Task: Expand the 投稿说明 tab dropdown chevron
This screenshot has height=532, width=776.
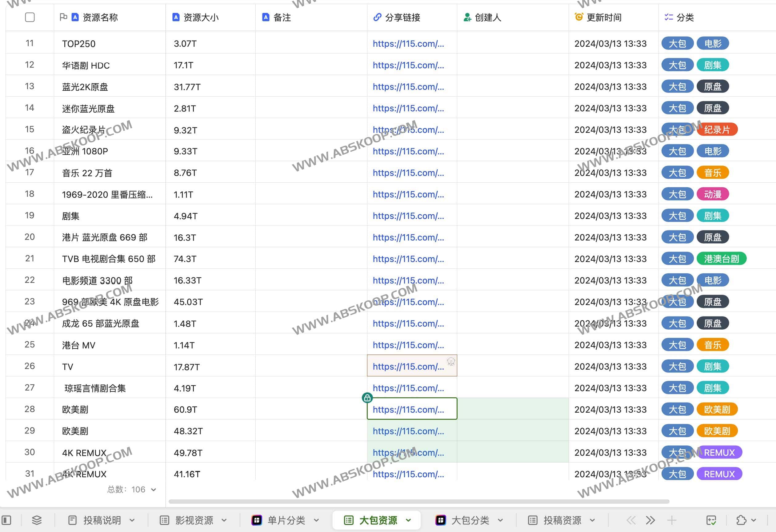Action: pos(133,520)
